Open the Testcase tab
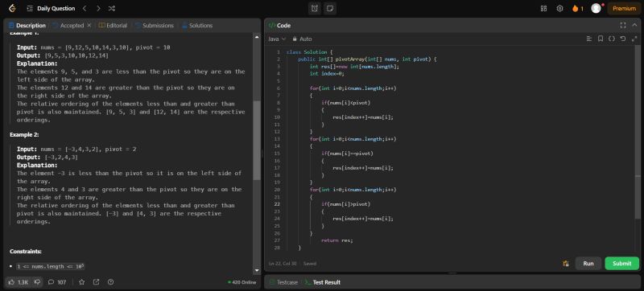 click(283, 282)
